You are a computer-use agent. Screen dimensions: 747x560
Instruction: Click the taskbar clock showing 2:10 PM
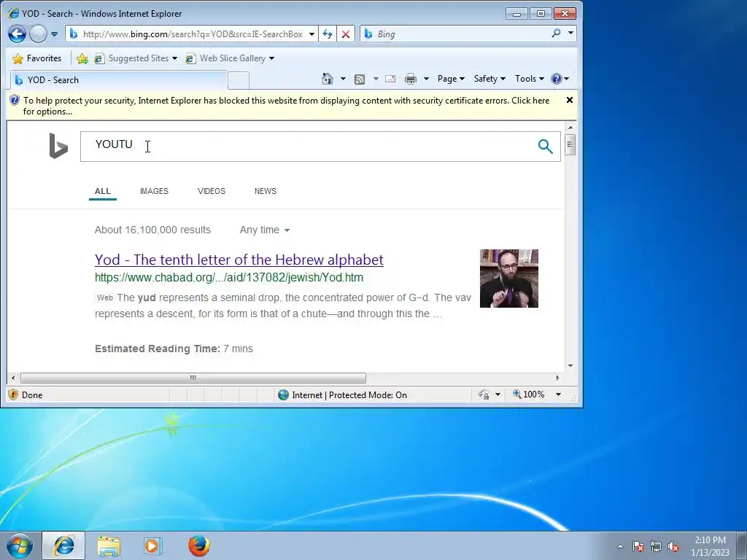tap(710, 546)
